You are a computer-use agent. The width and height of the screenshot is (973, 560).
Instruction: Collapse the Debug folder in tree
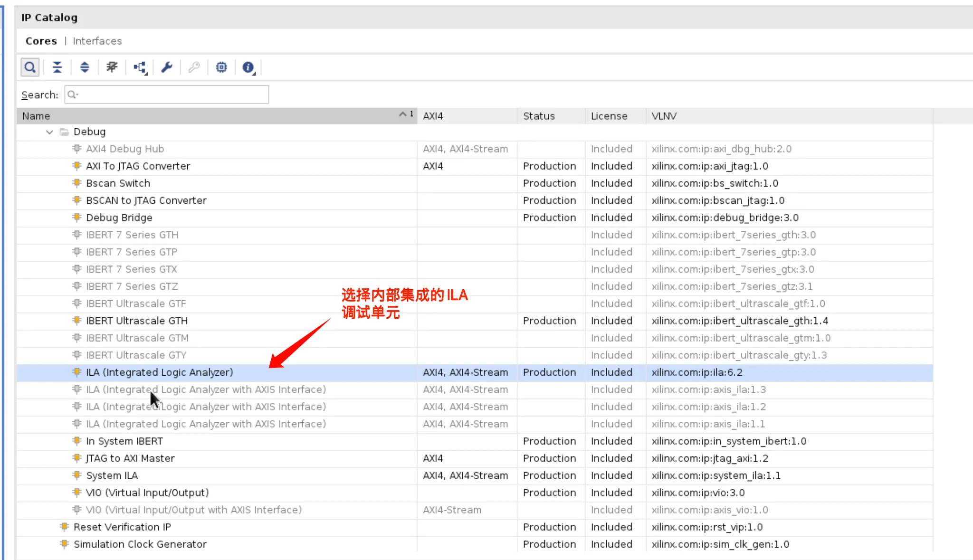pos(49,132)
